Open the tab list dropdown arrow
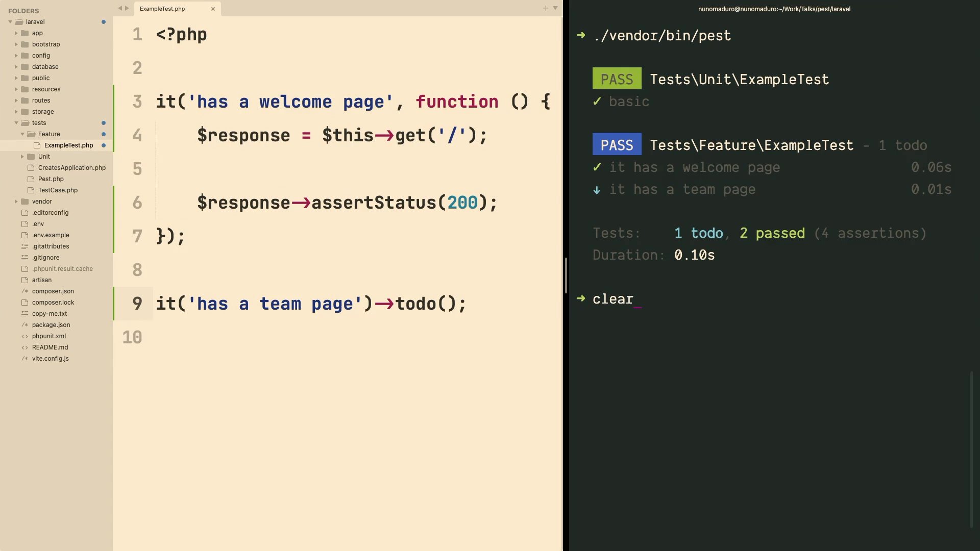 tap(555, 8)
